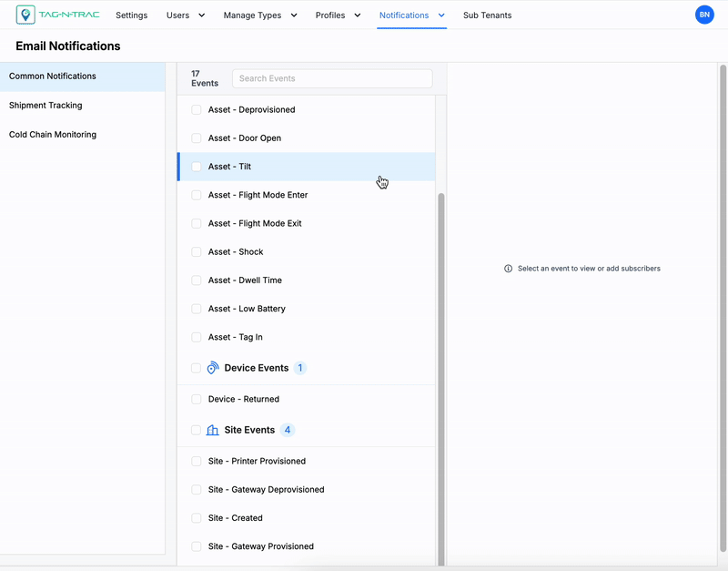Click the events list scrollbar
The height and width of the screenshot is (571, 728).
tap(441, 379)
